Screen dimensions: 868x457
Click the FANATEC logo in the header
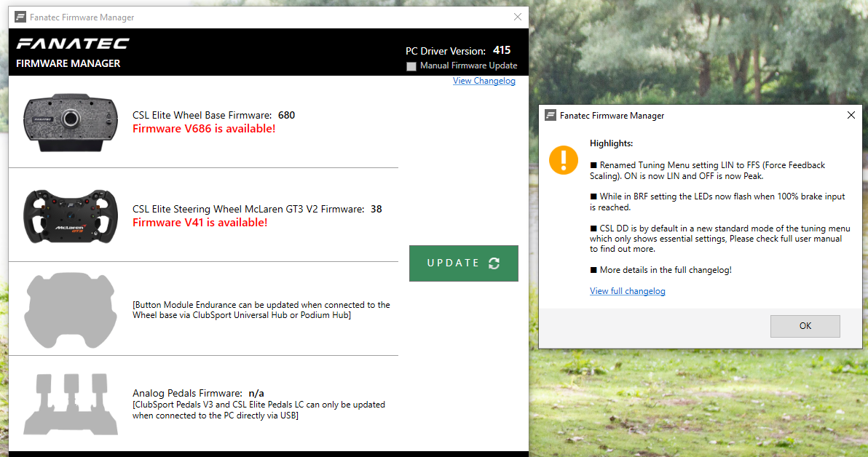point(73,44)
